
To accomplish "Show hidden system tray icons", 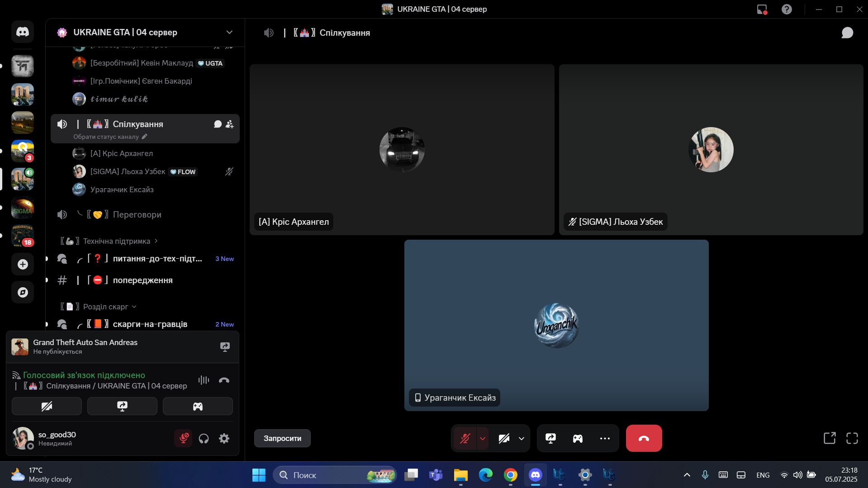I will coord(687,475).
